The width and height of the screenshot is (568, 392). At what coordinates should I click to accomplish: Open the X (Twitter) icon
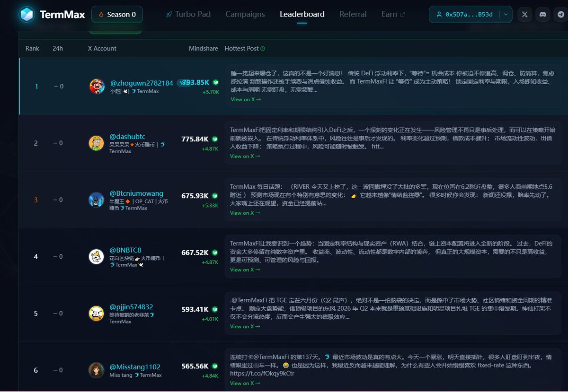[x=524, y=15]
